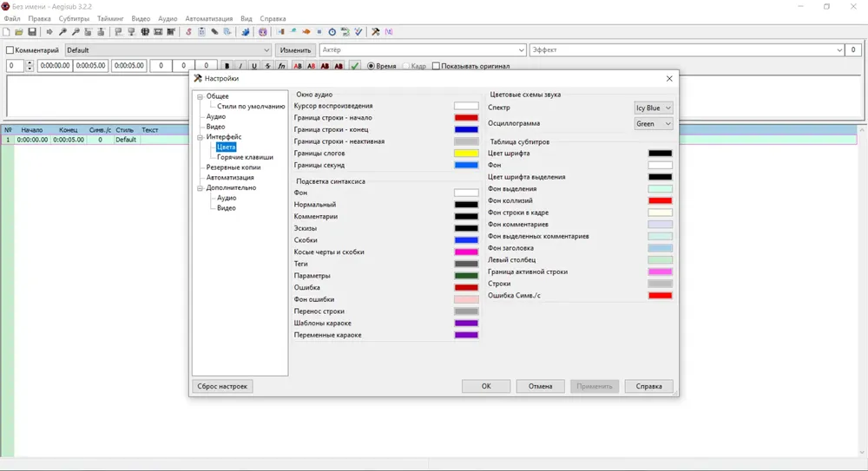This screenshot has height=471, width=868.
Task: Open the Спектр color scheme dropdown
Action: (654, 108)
